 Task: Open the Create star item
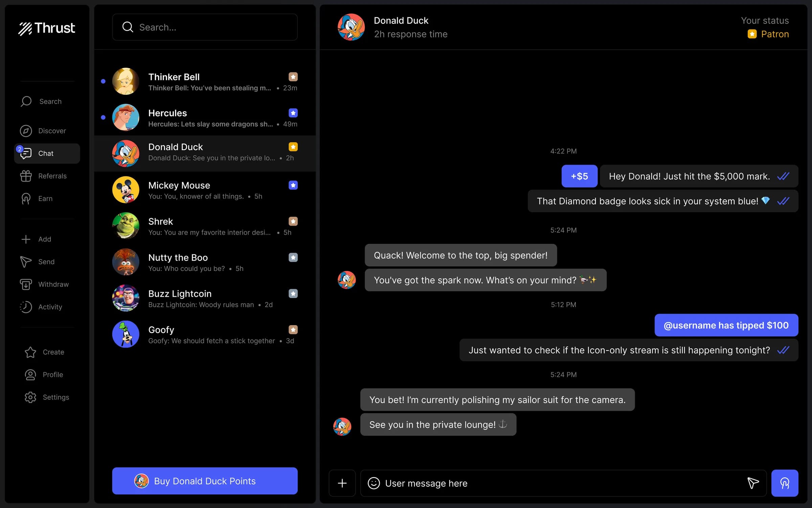tap(30, 352)
